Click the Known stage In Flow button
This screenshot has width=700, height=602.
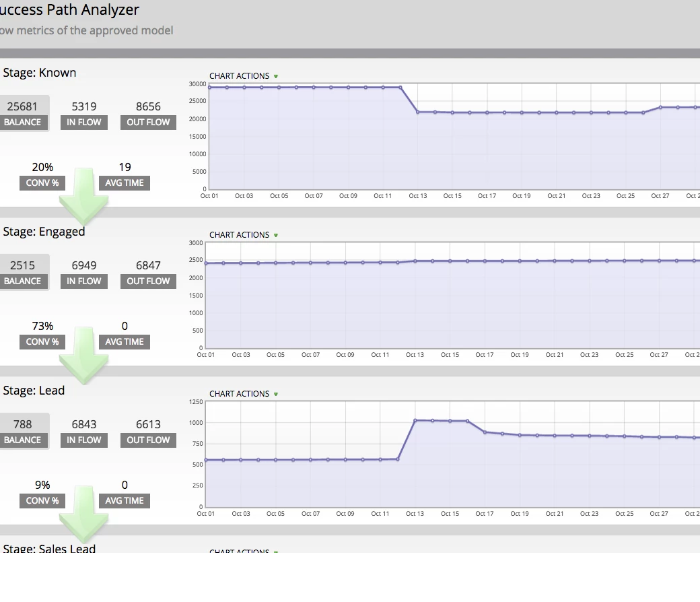(x=84, y=123)
